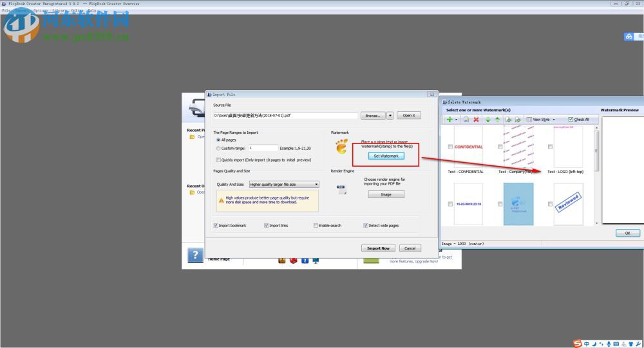644x348 pixels.
Task: Check the Text - Company watermark box
Action: coord(500,147)
